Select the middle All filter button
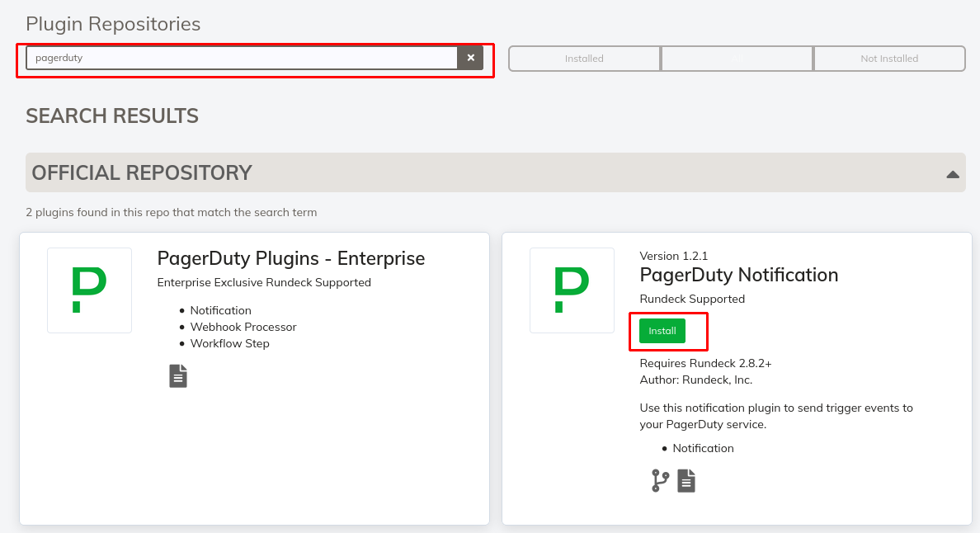 pos(737,59)
